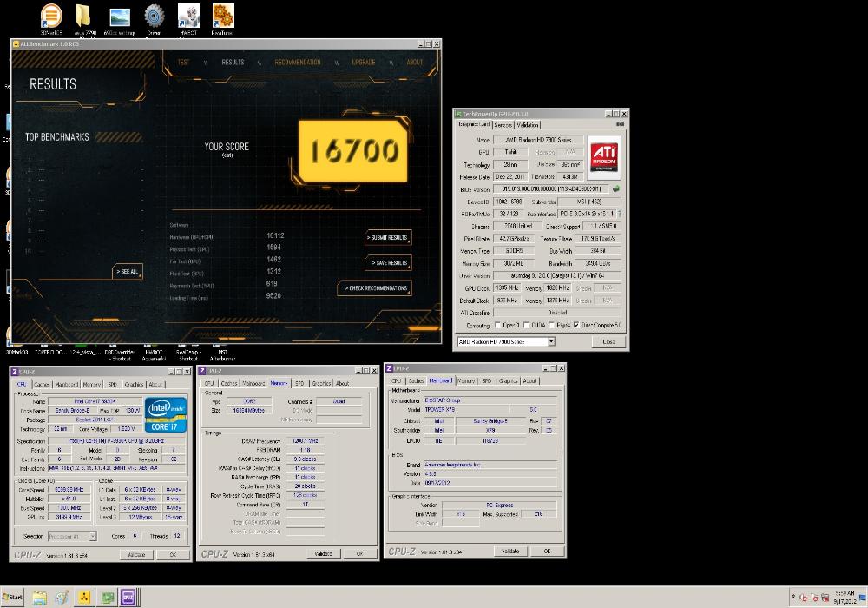This screenshot has width=868, height=608.
Task: Click the overall score value 16112
Action: point(275,235)
